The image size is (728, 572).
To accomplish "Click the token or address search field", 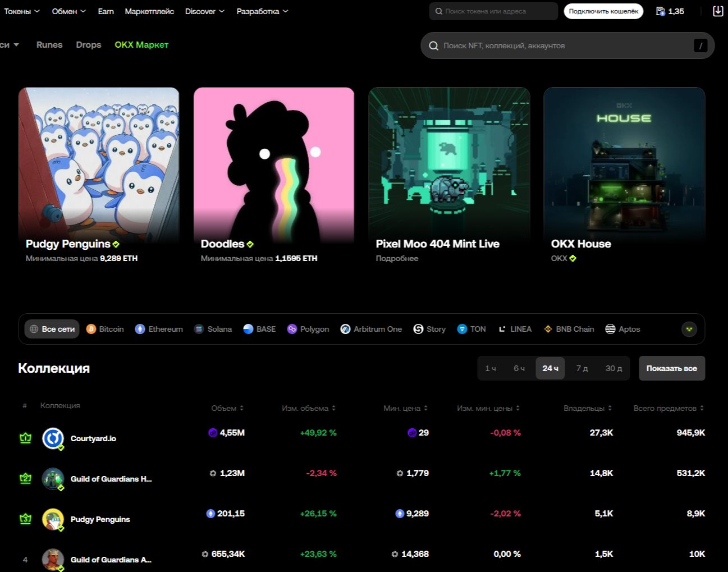I will pyautogui.click(x=494, y=11).
